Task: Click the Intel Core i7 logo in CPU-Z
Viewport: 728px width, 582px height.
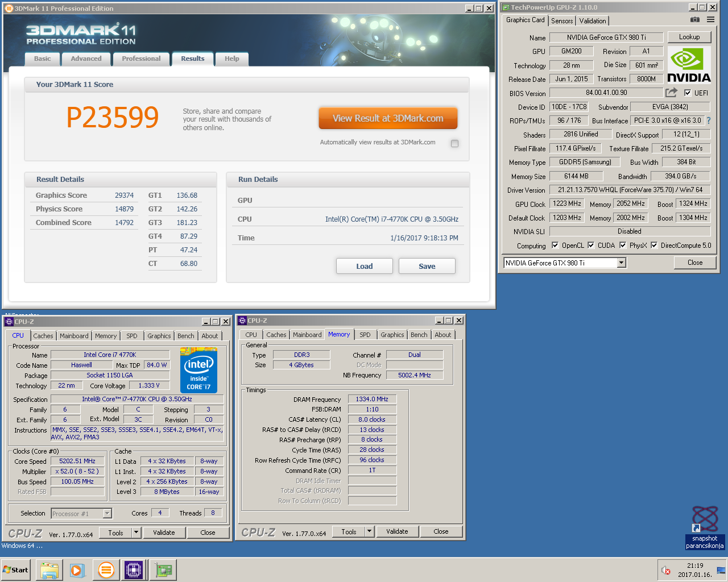Action: [x=198, y=371]
